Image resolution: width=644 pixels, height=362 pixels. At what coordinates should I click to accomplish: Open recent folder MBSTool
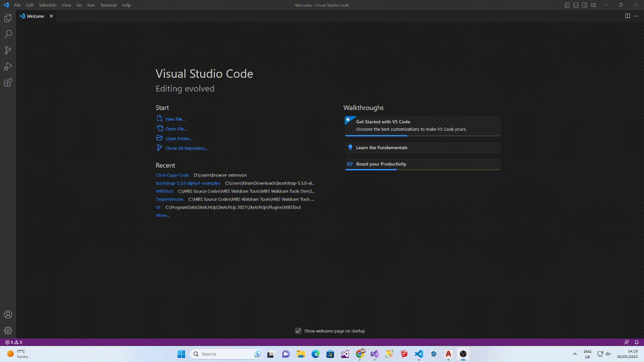coord(165,191)
